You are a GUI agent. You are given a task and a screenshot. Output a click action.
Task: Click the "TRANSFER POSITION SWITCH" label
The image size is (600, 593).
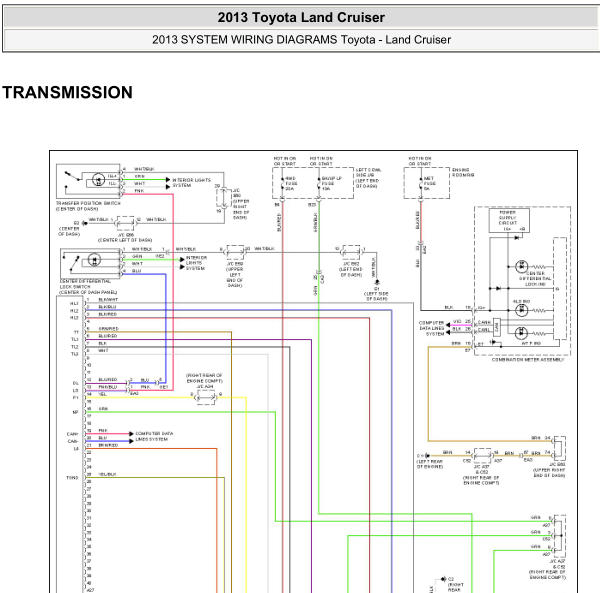click(x=88, y=204)
